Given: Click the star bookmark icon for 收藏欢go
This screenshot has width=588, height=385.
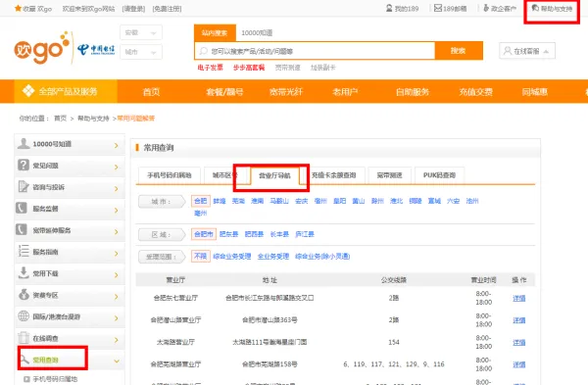Looking at the screenshot, I should point(18,8).
